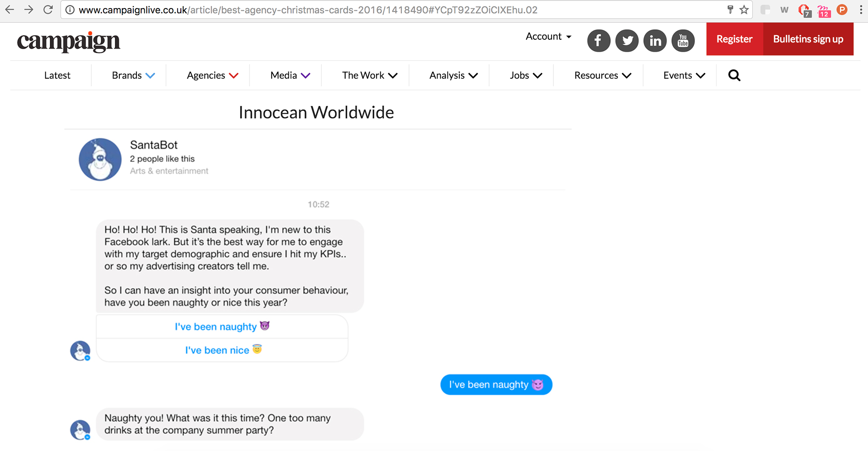Viewport: 868px width, 451px height.
Task: Click the Innocean Worldwide heading
Action: tap(316, 113)
